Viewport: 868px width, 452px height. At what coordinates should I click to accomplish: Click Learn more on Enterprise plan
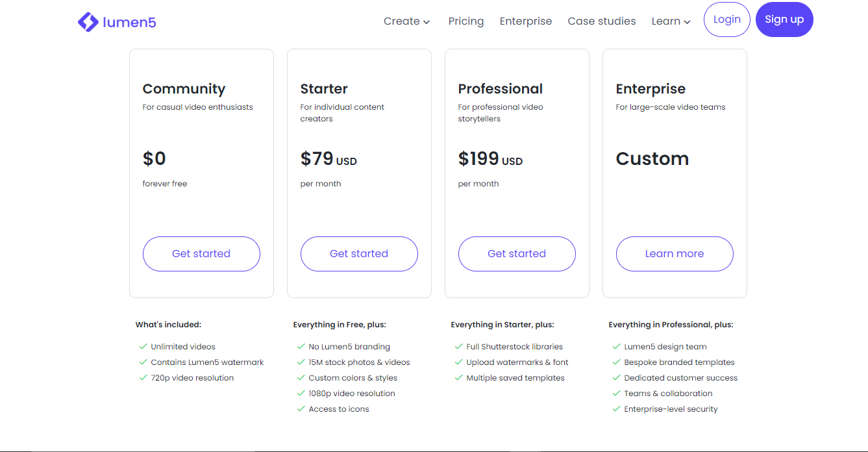[675, 254]
